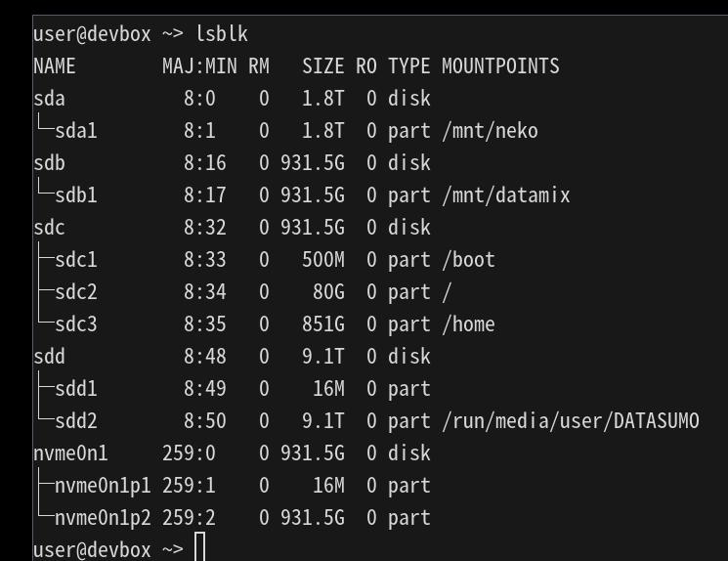Place cursor at the bottom shell prompt
Viewport: 728px width, 561px height.
point(200,548)
